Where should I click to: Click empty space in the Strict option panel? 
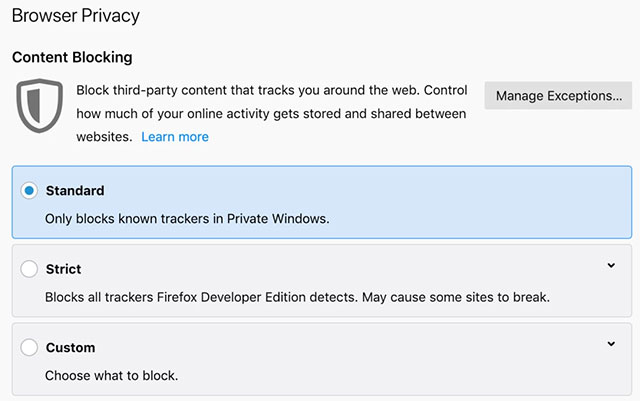pyautogui.click(x=400, y=271)
